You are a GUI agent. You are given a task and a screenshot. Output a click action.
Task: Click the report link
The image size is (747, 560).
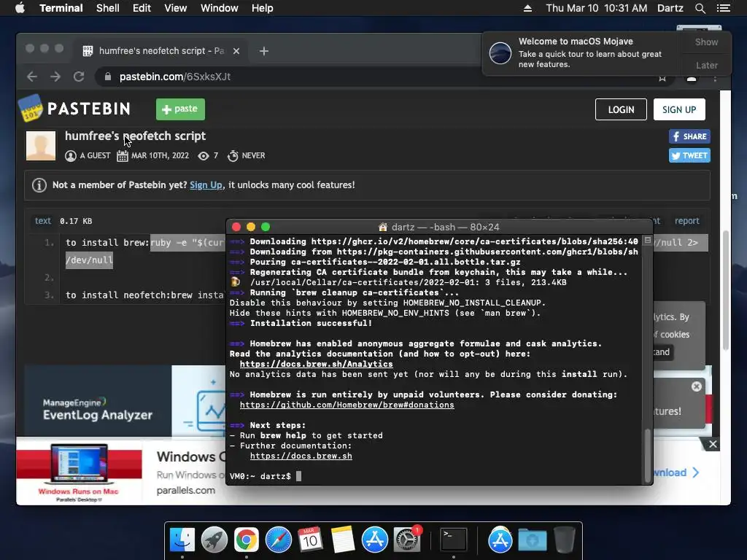pyautogui.click(x=686, y=221)
